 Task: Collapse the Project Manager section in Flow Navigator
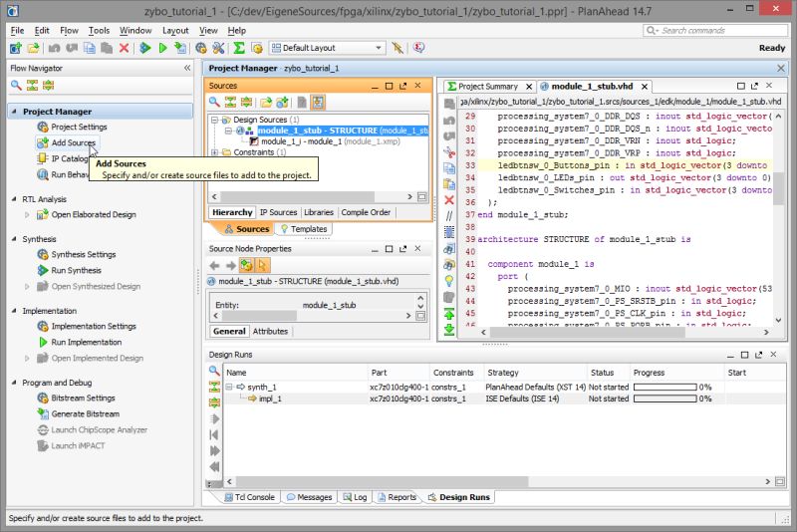point(14,112)
